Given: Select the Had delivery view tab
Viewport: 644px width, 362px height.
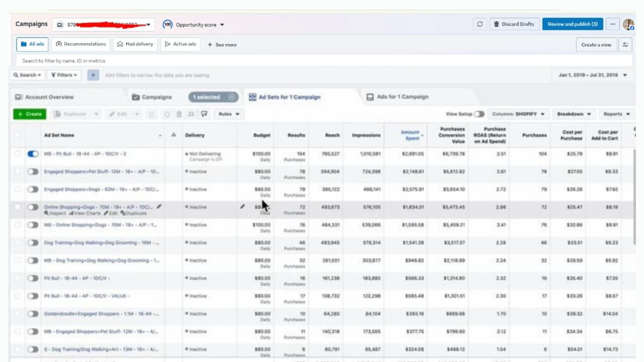Looking at the screenshot, I should pyautogui.click(x=135, y=44).
